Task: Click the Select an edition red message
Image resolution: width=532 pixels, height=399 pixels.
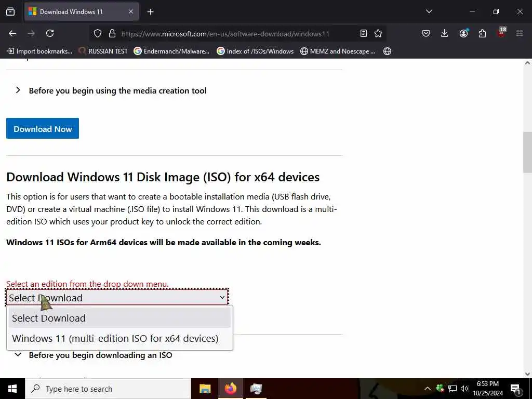Action: click(x=87, y=284)
